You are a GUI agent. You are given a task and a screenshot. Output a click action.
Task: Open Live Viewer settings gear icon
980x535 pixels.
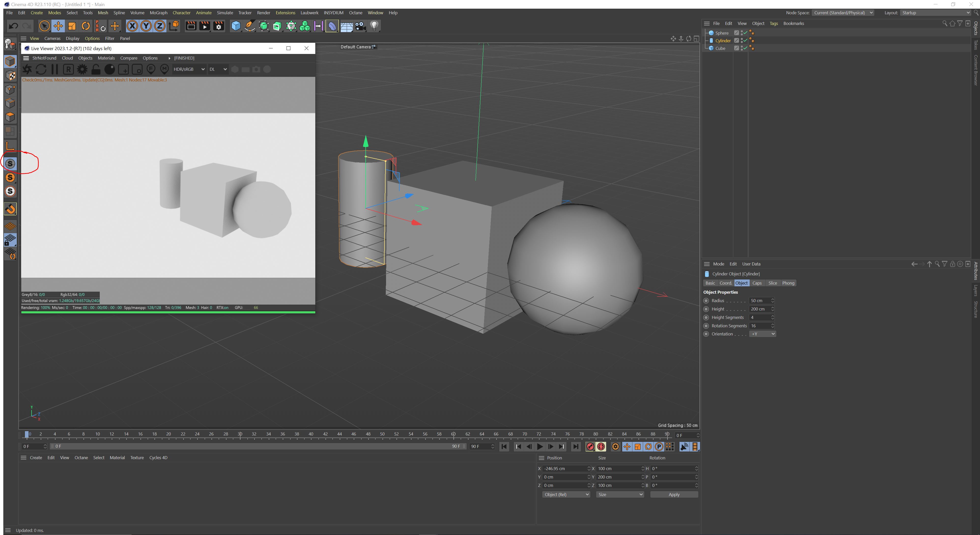(82, 69)
